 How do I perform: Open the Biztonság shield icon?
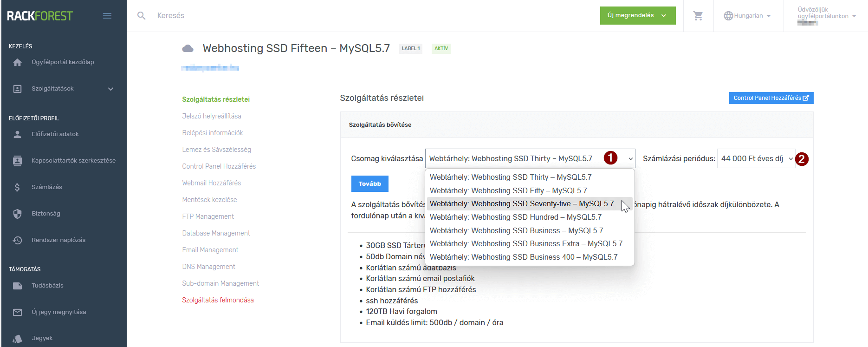pos(18,214)
